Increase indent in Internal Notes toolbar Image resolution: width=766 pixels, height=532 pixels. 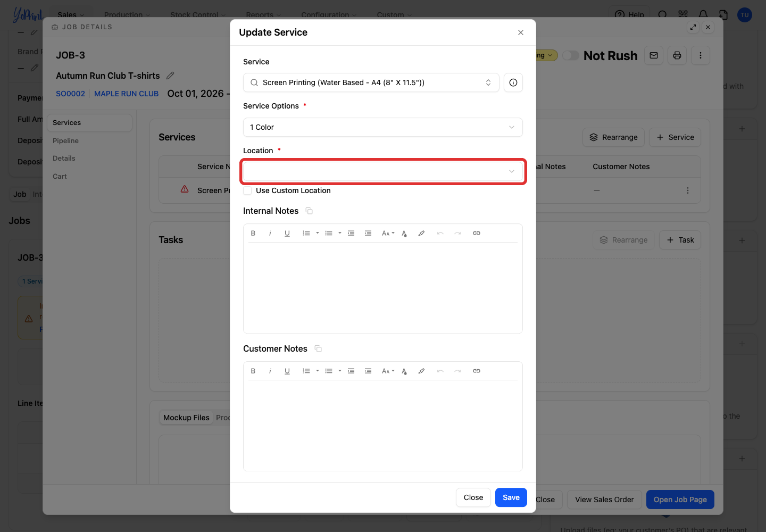[x=368, y=233]
